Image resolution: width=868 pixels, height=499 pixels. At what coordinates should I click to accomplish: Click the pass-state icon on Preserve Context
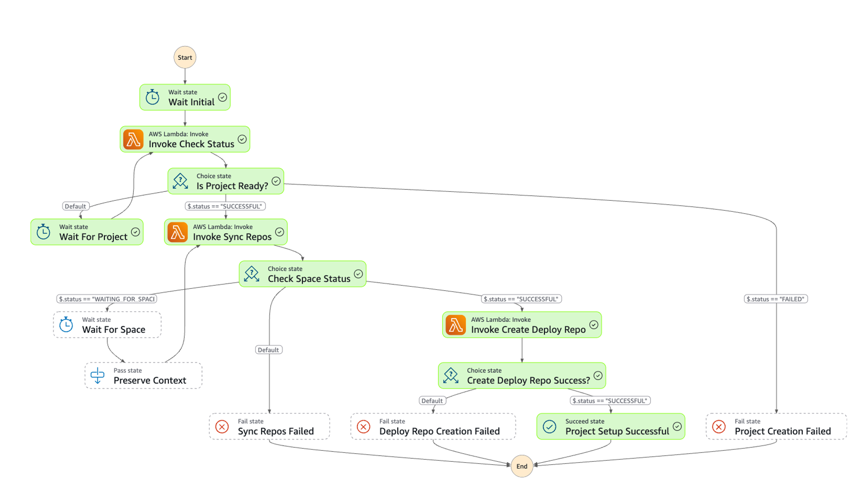point(97,376)
